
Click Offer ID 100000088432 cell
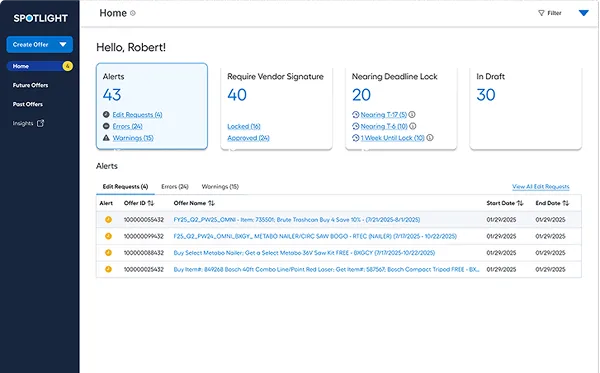pos(143,253)
